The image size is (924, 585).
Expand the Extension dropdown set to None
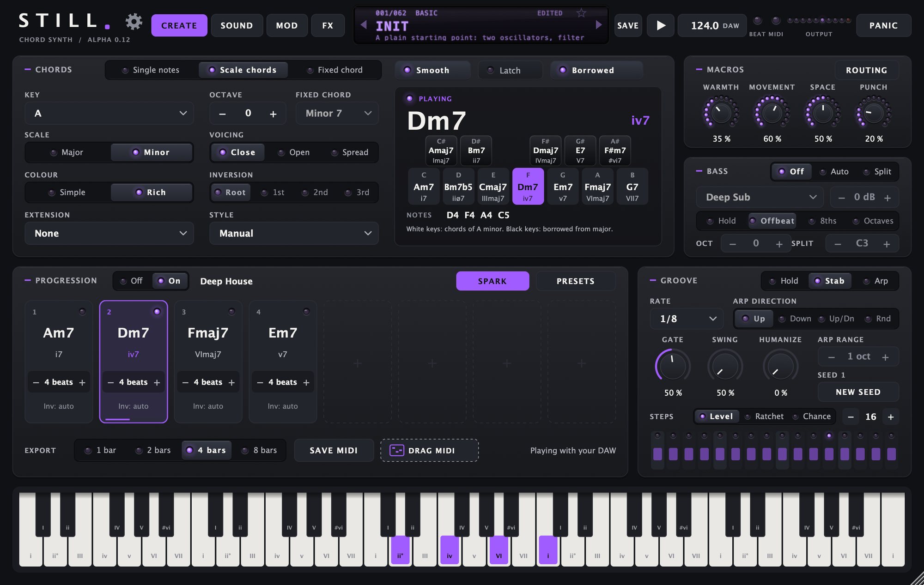109,233
